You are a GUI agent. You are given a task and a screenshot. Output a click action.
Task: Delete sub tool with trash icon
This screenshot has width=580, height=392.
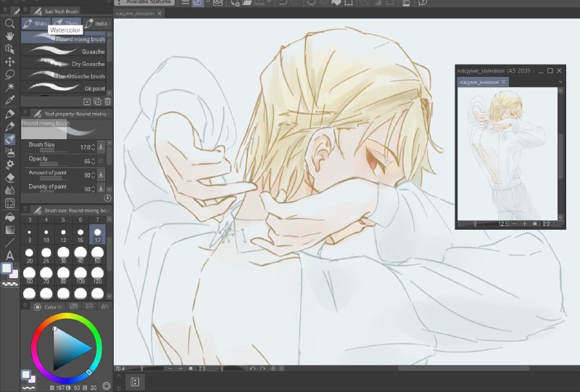coord(107,101)
